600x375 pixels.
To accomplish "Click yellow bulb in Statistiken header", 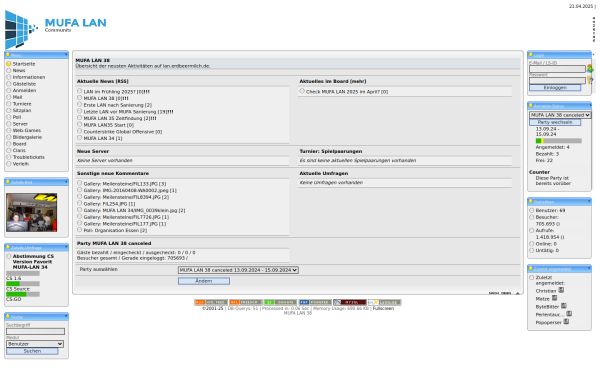I will pyautogui.click(x=531, y=201).
